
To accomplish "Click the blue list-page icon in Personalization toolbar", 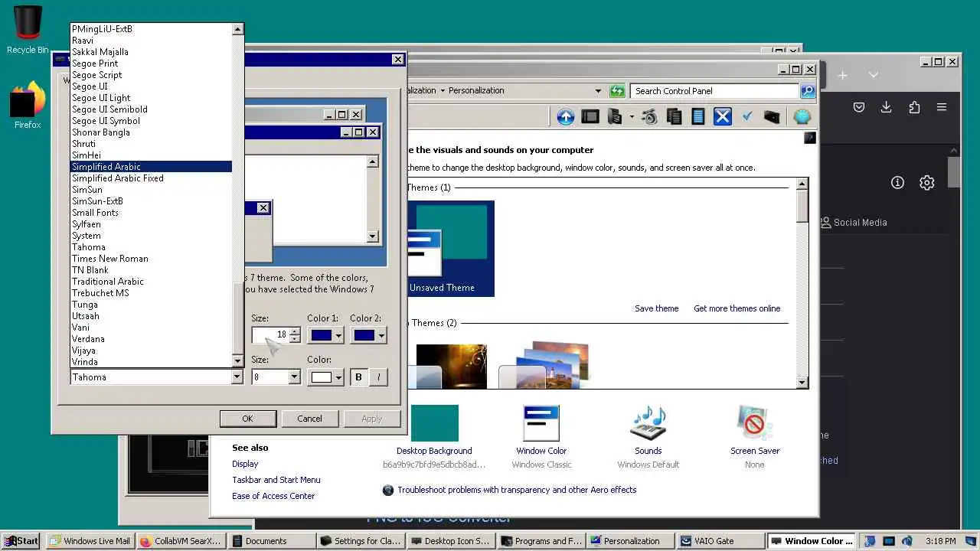I will click(x=697, y=116).
